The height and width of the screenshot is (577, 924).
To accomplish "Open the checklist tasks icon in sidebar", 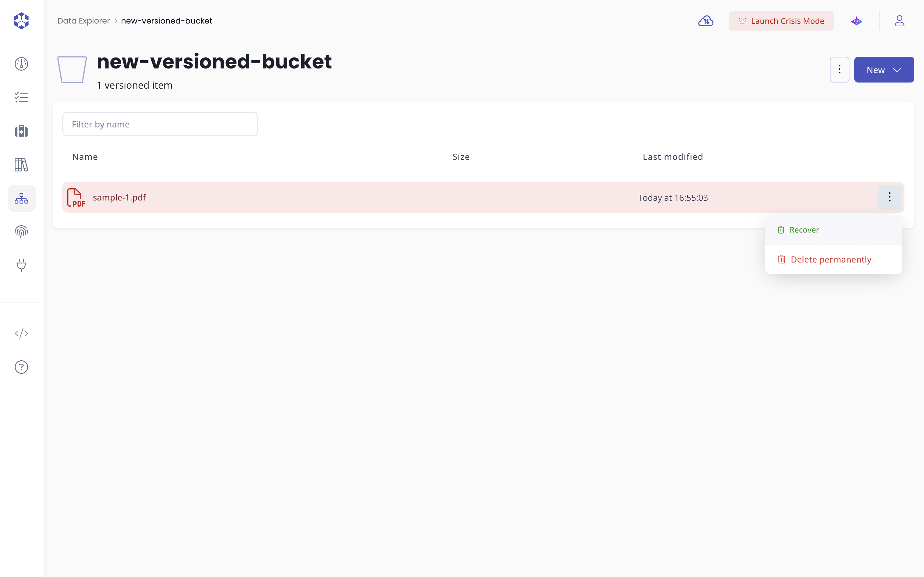I will 21,97.
